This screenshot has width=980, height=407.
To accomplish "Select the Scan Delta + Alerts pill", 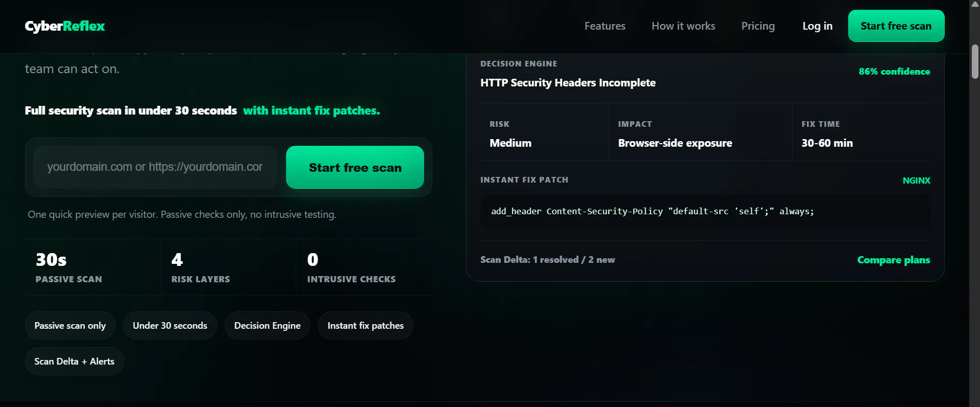I will 74,361.
